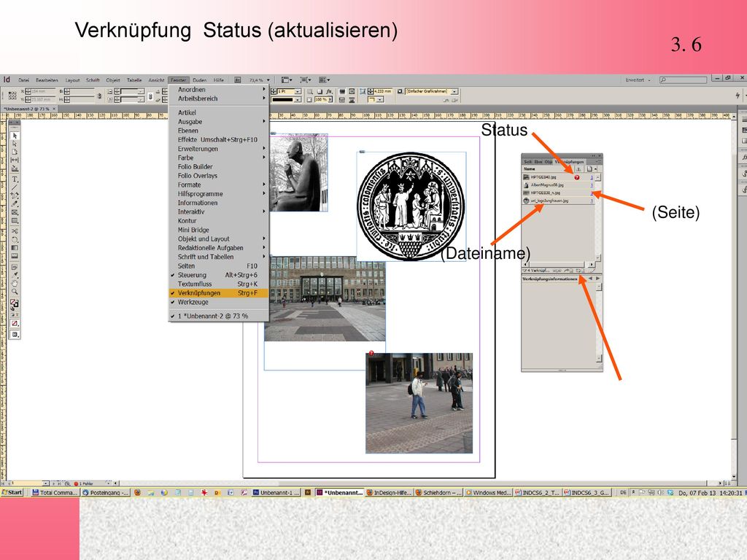
Task: Select the Gap tool
Action: 15,160
